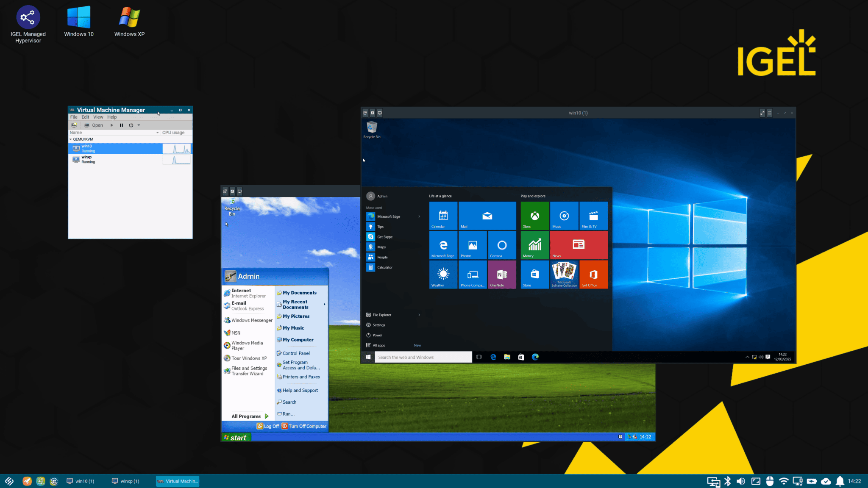Screen dimensions: 868x488
Task: Open the Get Office tile
Action: coord(593,274)
